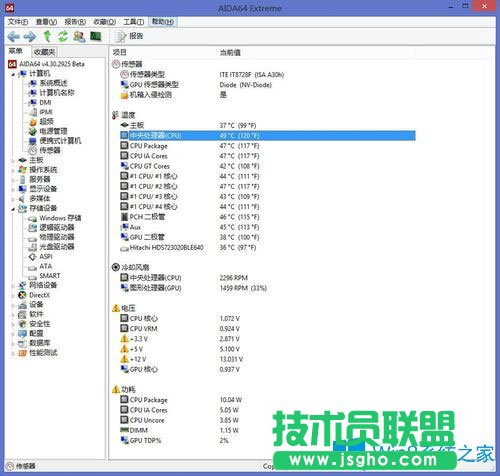Image resolution: width=500 pixels, height=476 pixels.
Task: Open 电源管理 in the tree
Action: [48, 131]
